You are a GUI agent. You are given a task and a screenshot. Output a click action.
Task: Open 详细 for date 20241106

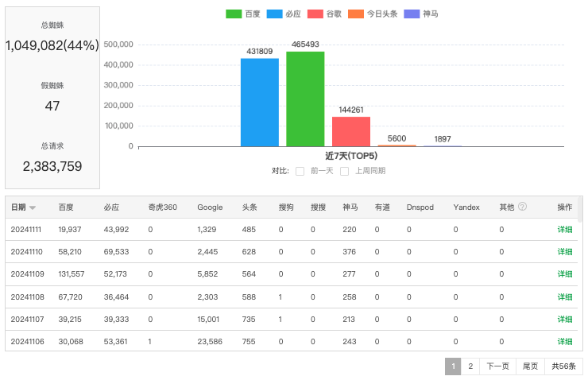click(564, 342)
